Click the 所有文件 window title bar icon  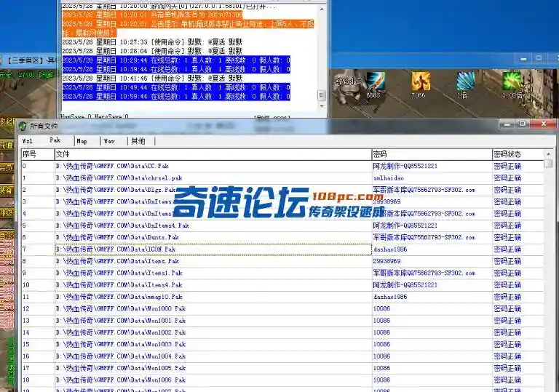tap(23, 126)
